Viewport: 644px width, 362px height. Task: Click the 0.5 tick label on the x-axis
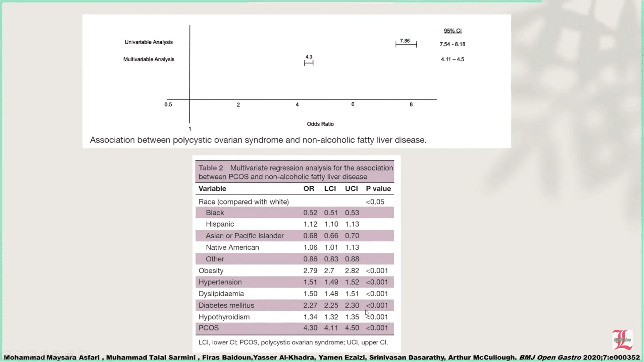pyautogui.click(x=168, y=105)
